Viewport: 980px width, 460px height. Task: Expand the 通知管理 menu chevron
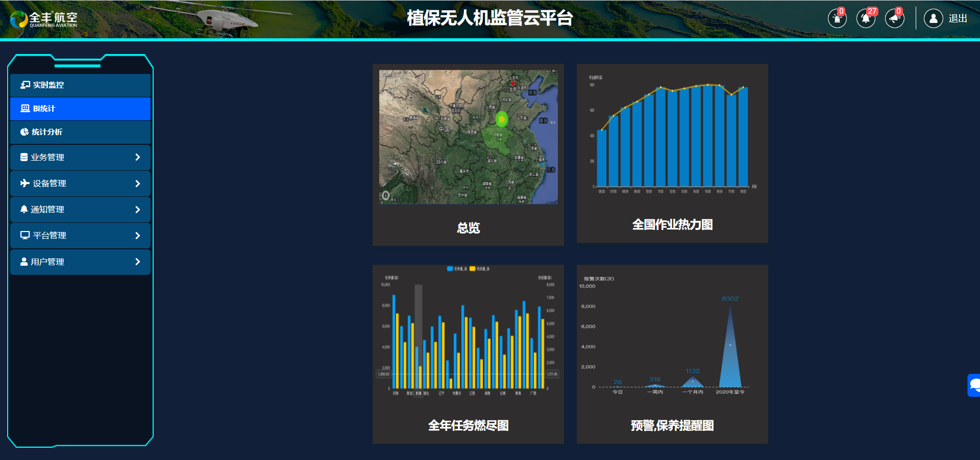pos(137,210)
